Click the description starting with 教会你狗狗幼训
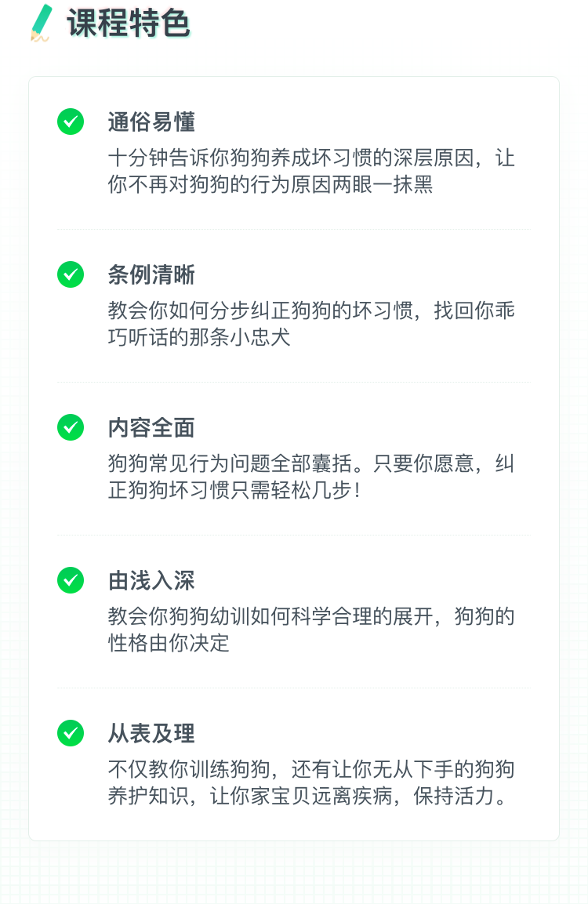Screen dimensions: 588x904 [x=311, y=630]
